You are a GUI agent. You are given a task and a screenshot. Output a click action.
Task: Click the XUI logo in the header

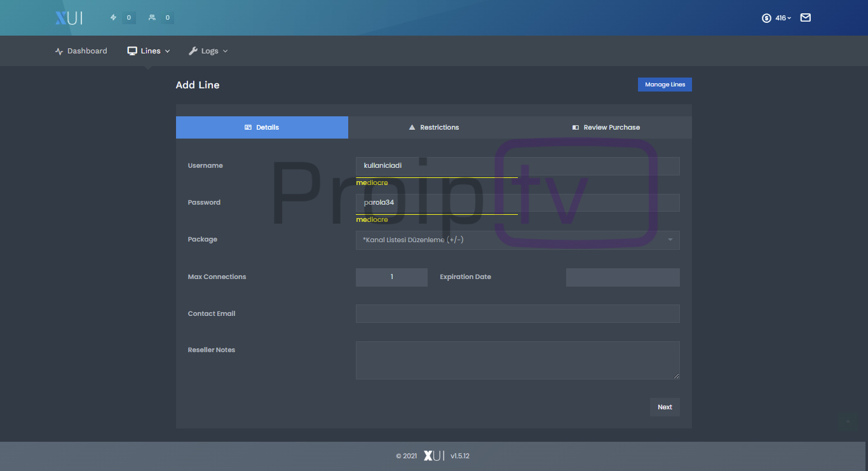coord(69,18)
